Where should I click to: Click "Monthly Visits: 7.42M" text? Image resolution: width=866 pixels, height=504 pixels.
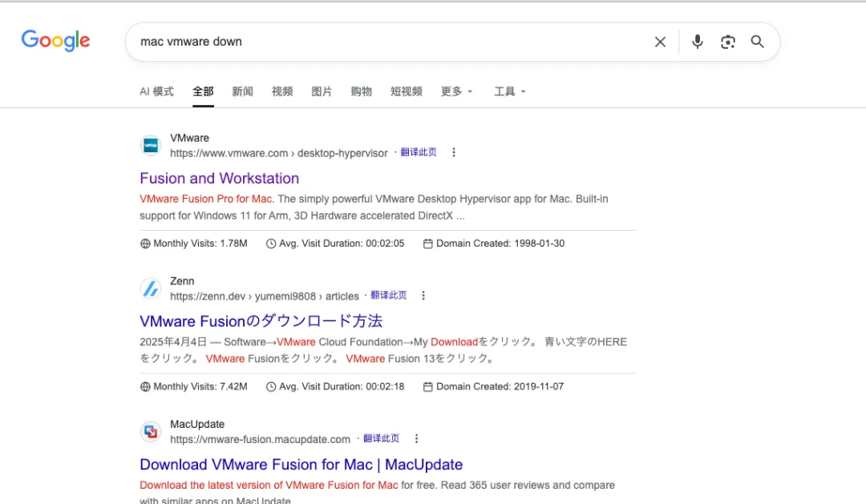[200, 386]
